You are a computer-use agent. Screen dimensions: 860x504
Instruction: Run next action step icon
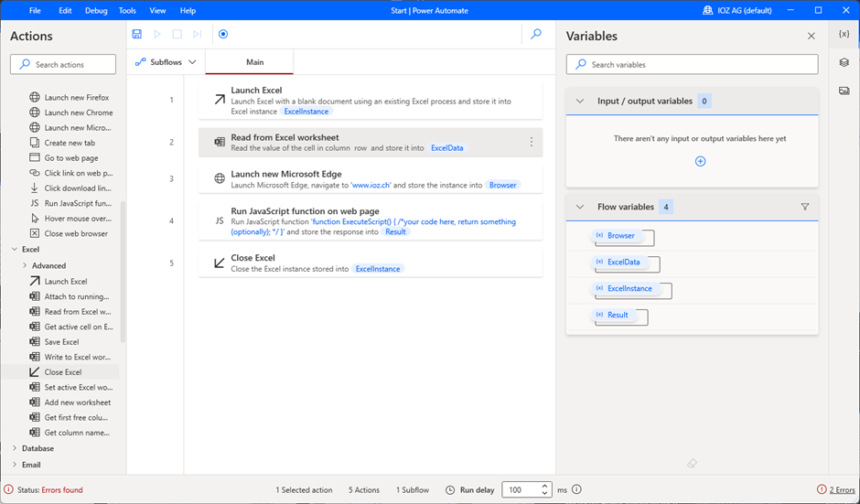tap(198, 34)
